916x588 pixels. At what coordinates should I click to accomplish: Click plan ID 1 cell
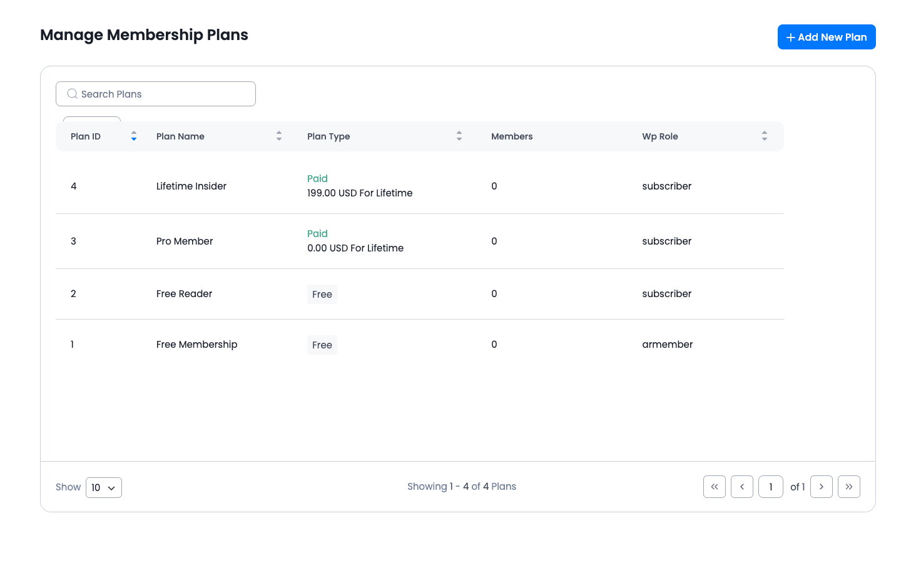[x=72, y=344]
